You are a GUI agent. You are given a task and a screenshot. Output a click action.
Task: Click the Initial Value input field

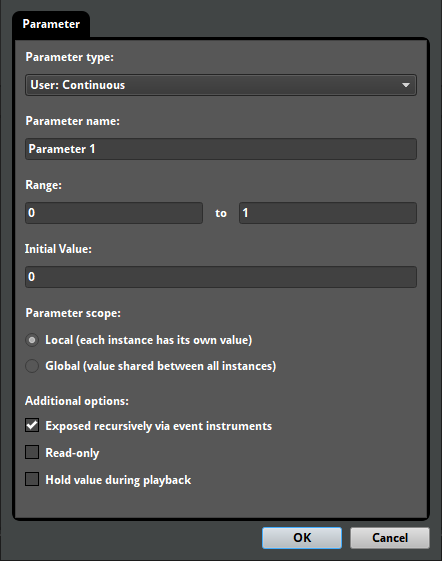221,277
